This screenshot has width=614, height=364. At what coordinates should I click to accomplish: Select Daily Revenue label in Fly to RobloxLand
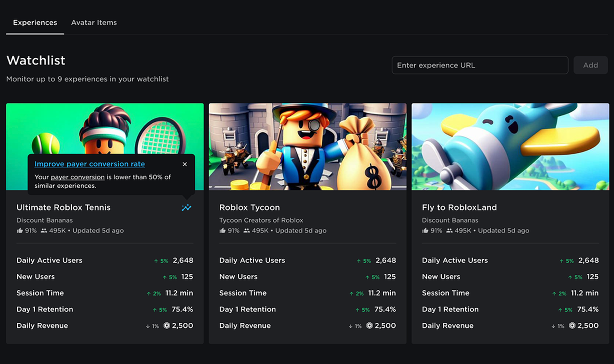(x=447, y=325)
